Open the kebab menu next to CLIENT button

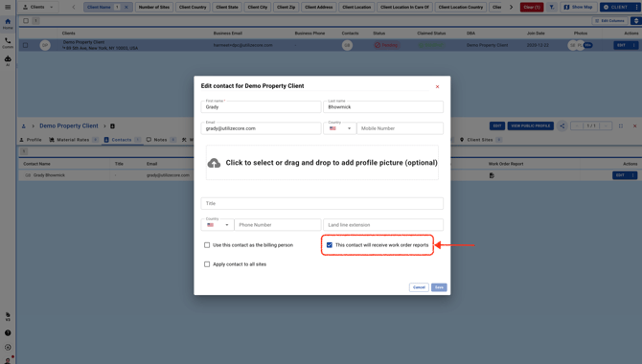tap(636, 7)
